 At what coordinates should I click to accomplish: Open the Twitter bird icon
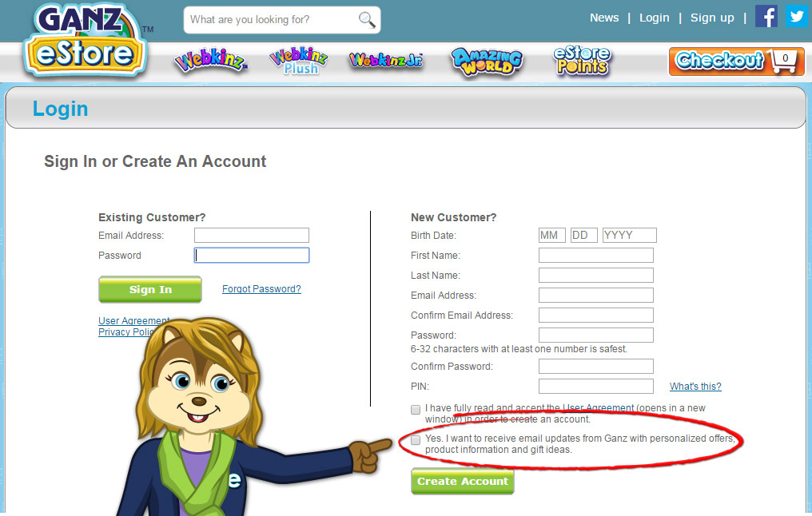[x=797, y=16]
